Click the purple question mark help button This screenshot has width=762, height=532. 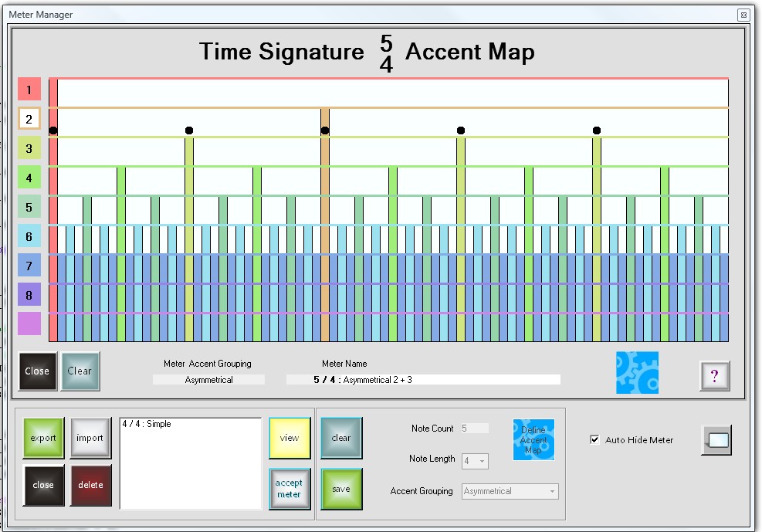714,376
